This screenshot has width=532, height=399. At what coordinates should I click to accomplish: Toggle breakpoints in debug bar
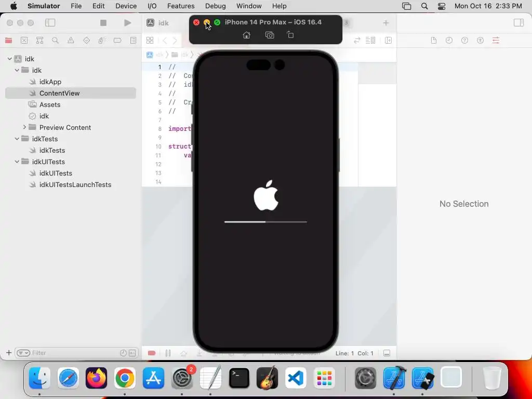152,353
